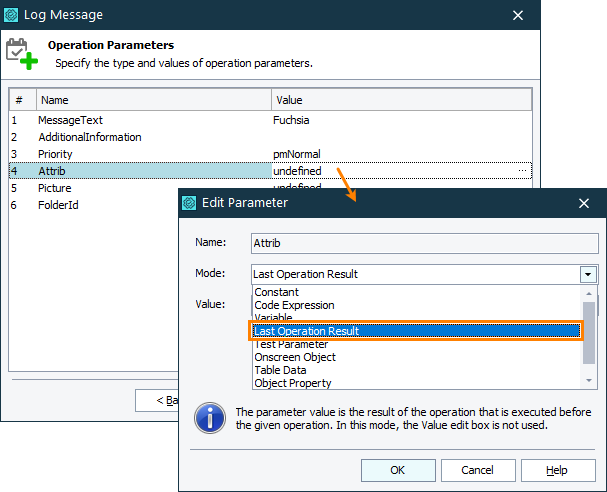The image size is (607, 492).
Task: Close the Log Message window
Action: coord(518,15)
